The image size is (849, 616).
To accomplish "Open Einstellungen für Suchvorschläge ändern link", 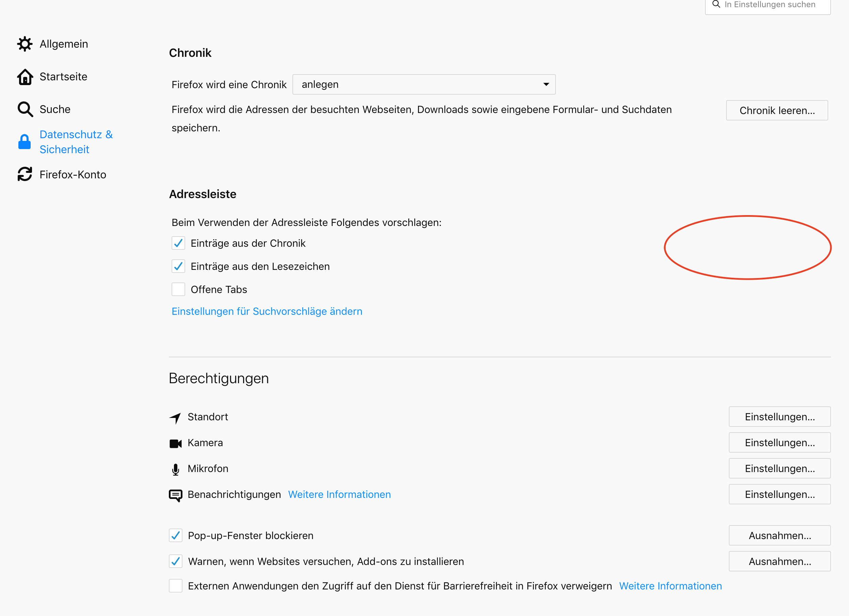I will tap(267, 311).
